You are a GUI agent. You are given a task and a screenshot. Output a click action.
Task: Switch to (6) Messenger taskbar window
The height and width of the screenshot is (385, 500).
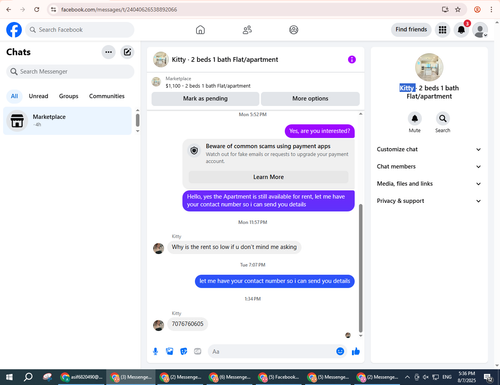point(229,377)
